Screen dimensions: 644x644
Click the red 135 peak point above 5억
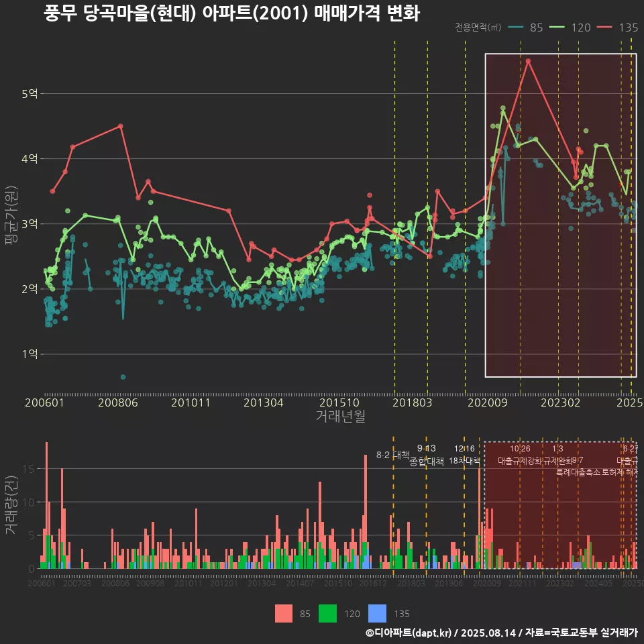point(528,61)
